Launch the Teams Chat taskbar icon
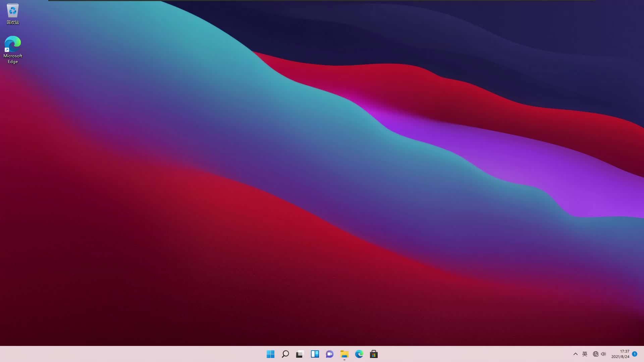The image size is (644, 362). click(329, 354)
